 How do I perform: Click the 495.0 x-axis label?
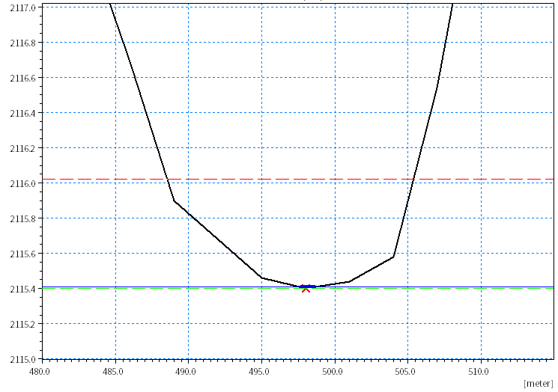coord(259,372)
